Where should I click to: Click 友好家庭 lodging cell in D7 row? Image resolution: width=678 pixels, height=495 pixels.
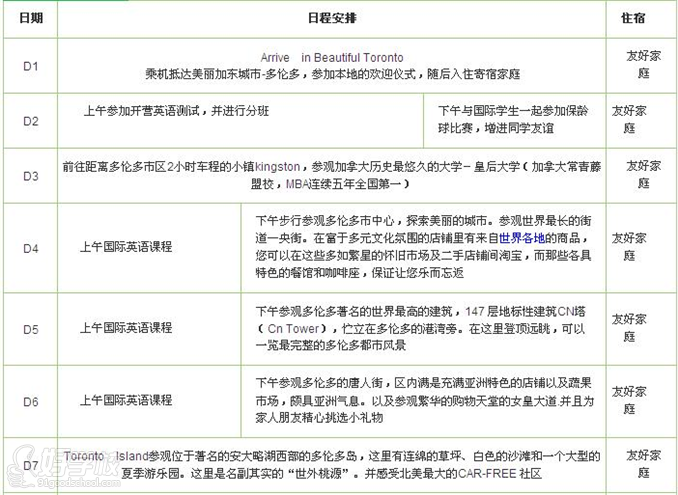(643, 464)
